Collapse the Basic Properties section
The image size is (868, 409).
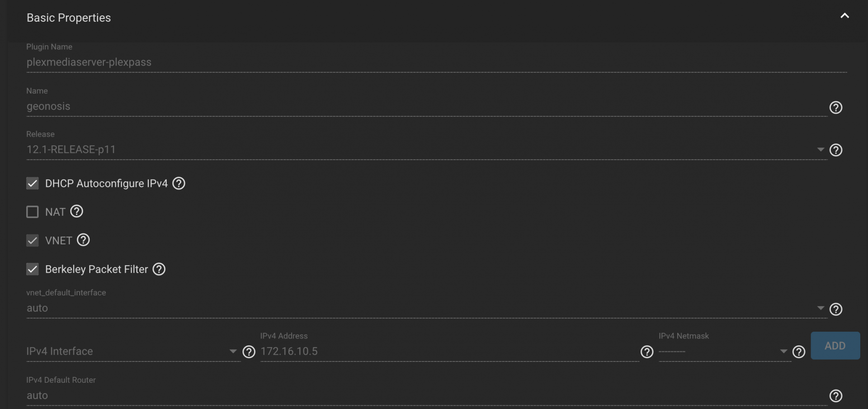tap(844, 16)
